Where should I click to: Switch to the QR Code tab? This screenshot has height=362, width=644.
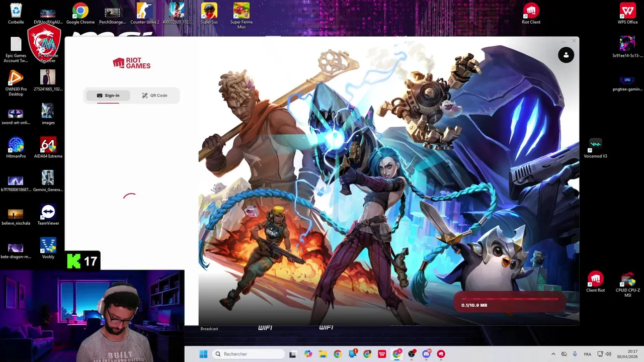tap(154, 96)
